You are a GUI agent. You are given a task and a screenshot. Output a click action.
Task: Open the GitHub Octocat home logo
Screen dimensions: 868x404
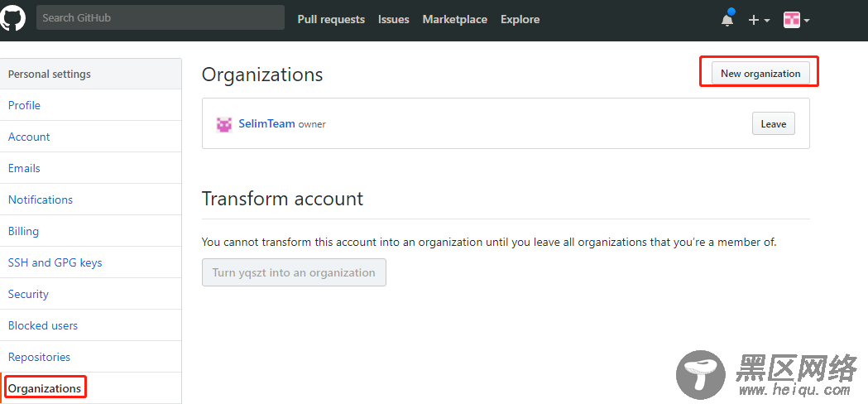pyautogui.click(x=12, y=18)
